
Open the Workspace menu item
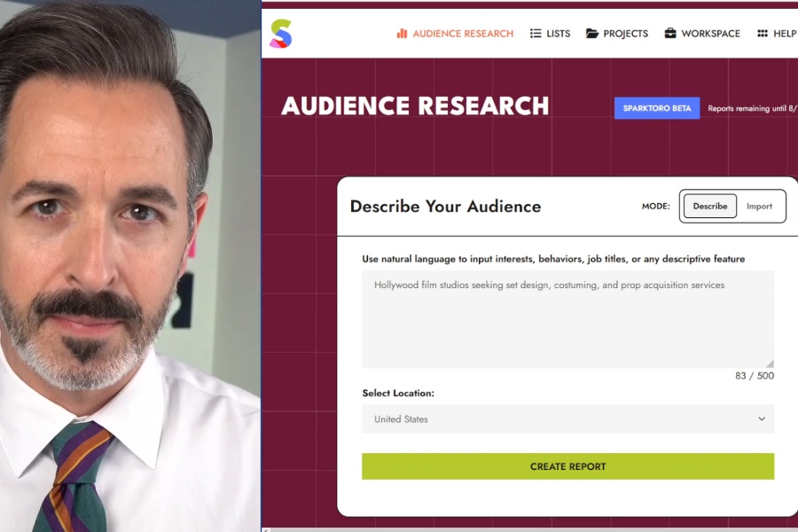(x=702, y=34)
